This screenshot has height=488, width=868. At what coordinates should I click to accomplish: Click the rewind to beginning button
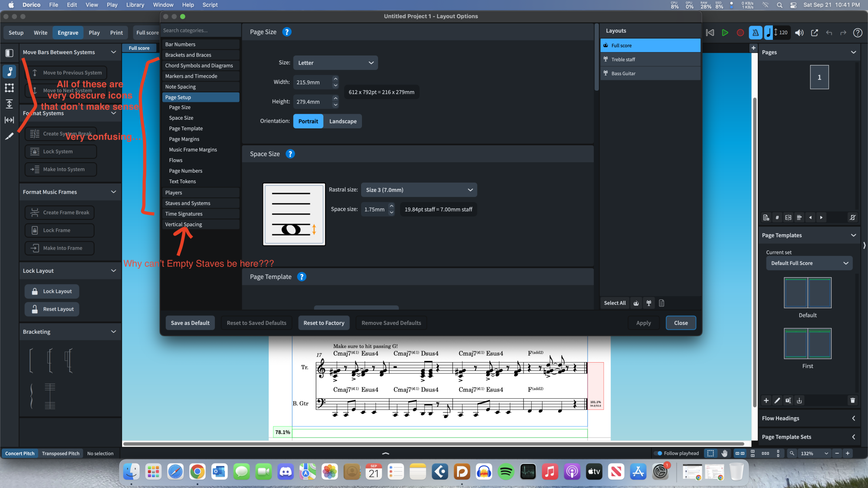(710, 33)
